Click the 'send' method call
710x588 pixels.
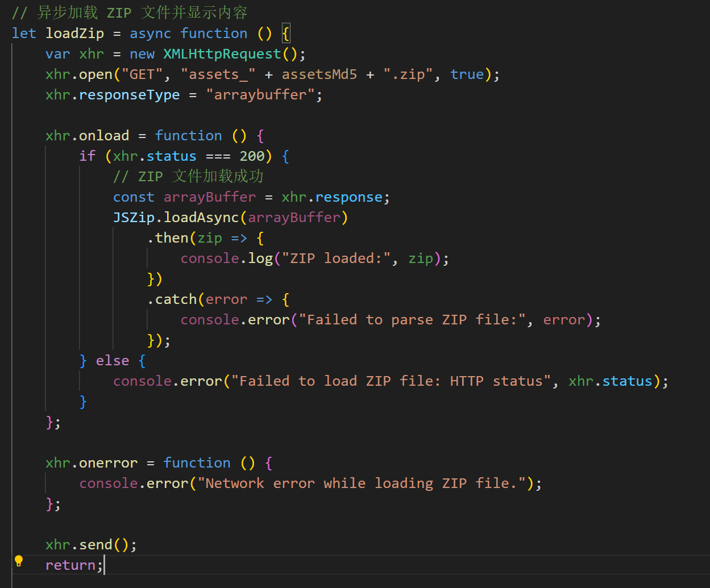[x=96, y=545]
